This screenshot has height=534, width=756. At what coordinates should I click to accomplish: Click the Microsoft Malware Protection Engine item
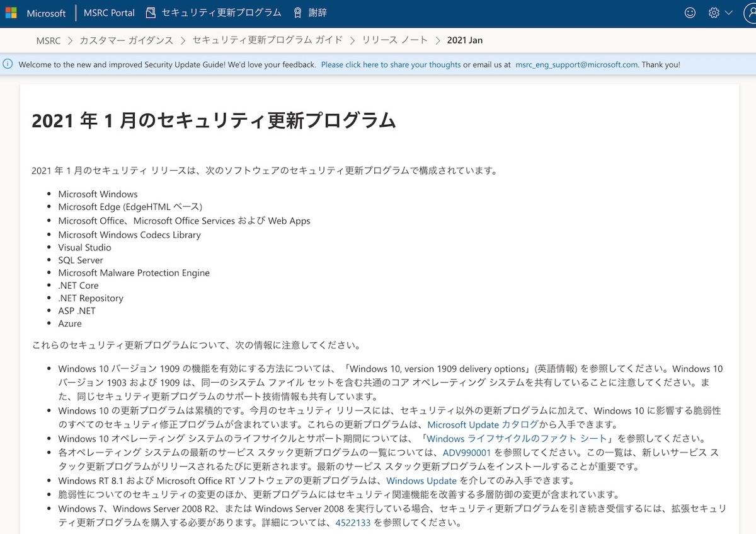tap(134, 273)
